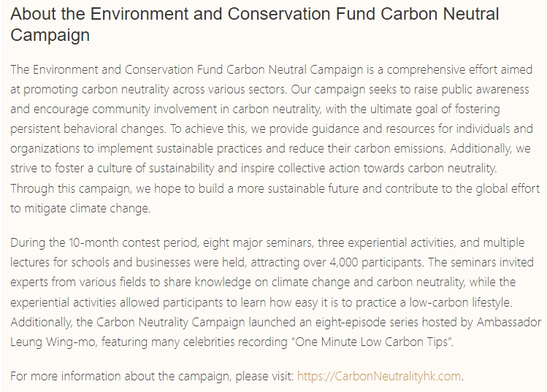
Task: Click the word 'Campaign' in the heading's second line
Action: pyautogui.click(x=50, y=35)
